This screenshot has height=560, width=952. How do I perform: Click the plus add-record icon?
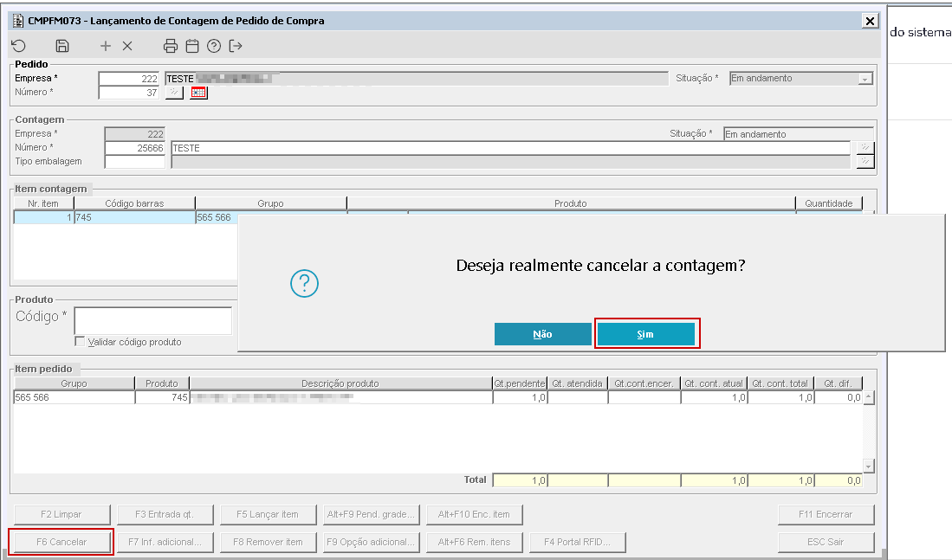click(106, 46)
